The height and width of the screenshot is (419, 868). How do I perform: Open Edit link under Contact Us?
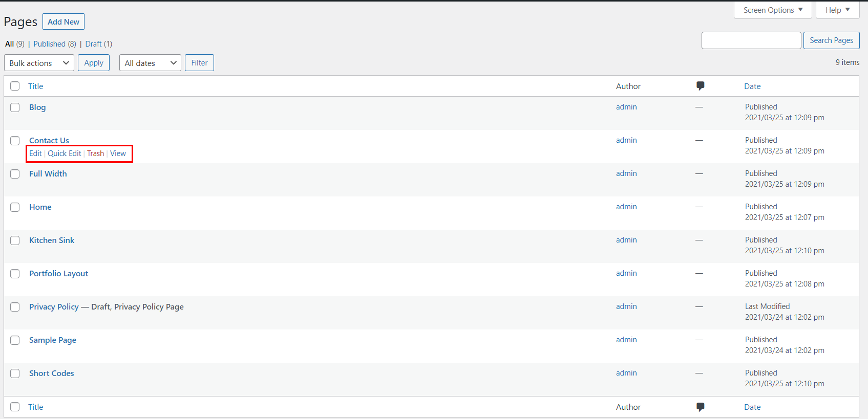[35, 153]
